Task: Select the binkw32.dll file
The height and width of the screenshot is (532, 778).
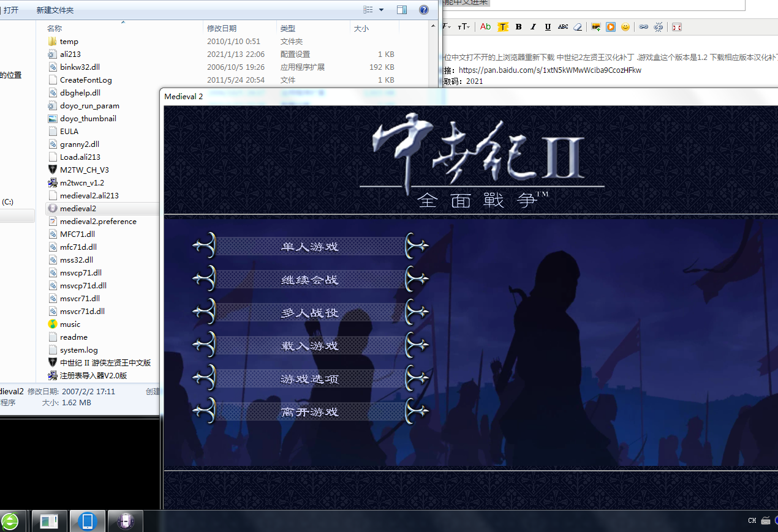Action: pos(74,67)
